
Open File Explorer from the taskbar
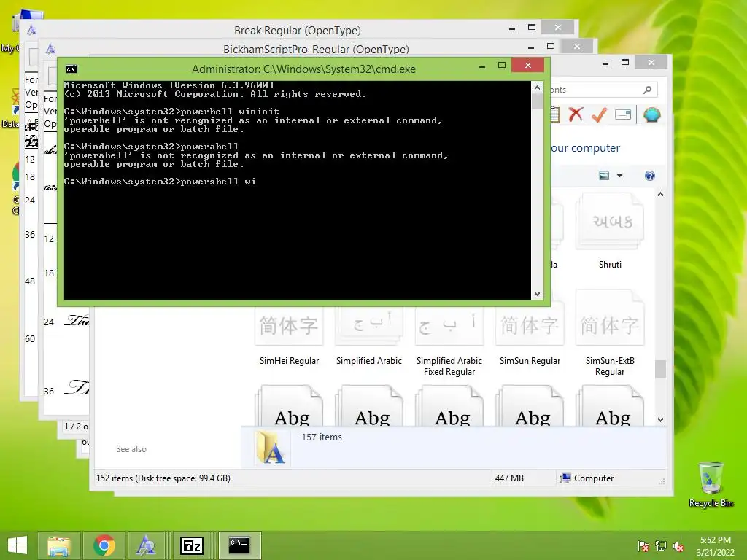59,545
